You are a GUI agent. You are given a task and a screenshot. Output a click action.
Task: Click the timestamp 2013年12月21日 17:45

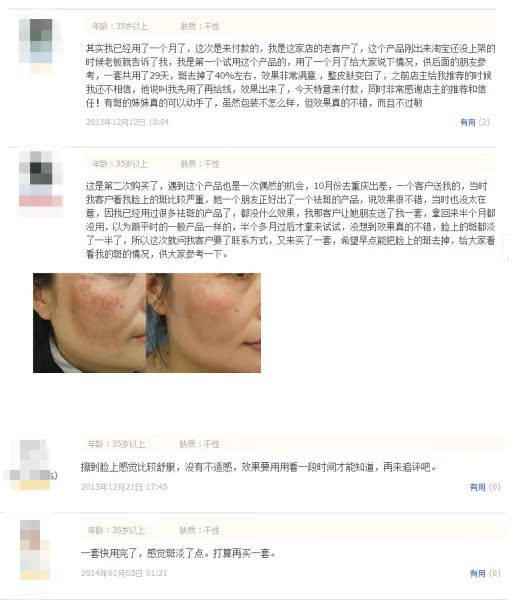click(x=124, y=487)
